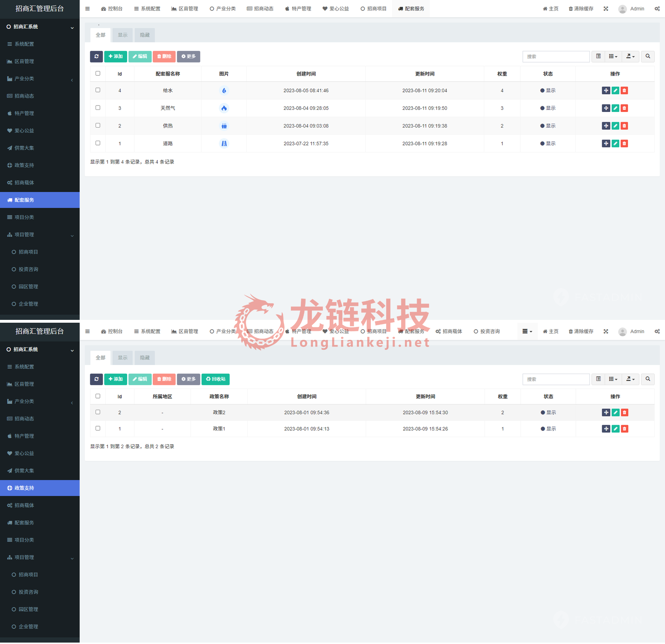
Task: Check the checkbox for row 给水
Action: pyautogui.click(x=98, y=90)
